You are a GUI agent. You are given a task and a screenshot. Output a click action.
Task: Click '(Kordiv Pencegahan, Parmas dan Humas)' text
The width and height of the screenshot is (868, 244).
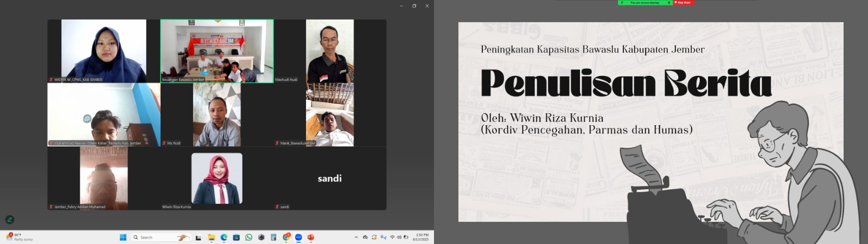(x=586, y=130)
